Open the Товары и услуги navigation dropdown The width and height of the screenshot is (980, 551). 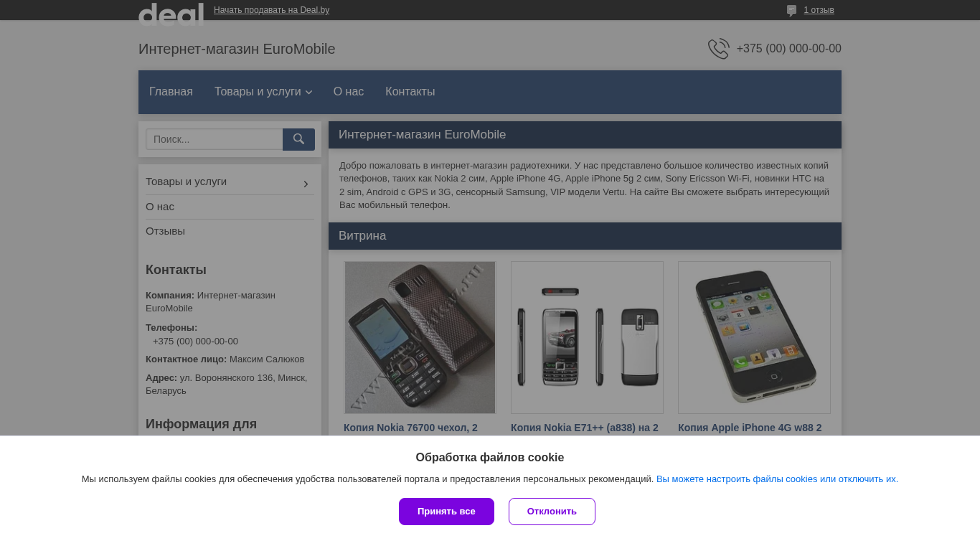[x=263, y=92]
